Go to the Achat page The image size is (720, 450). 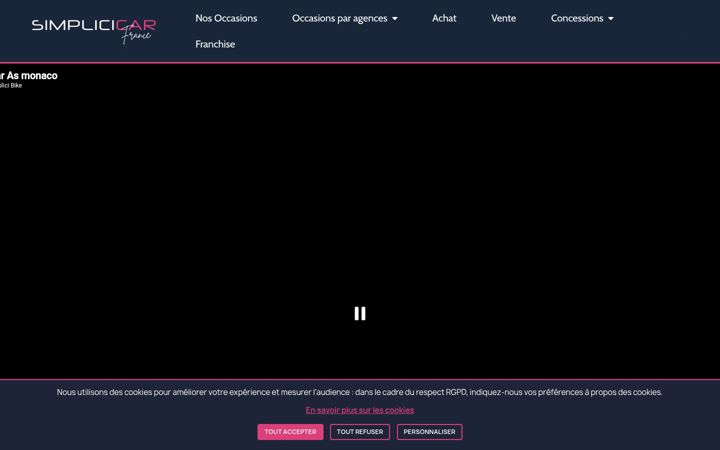click(x=444, y=18)
